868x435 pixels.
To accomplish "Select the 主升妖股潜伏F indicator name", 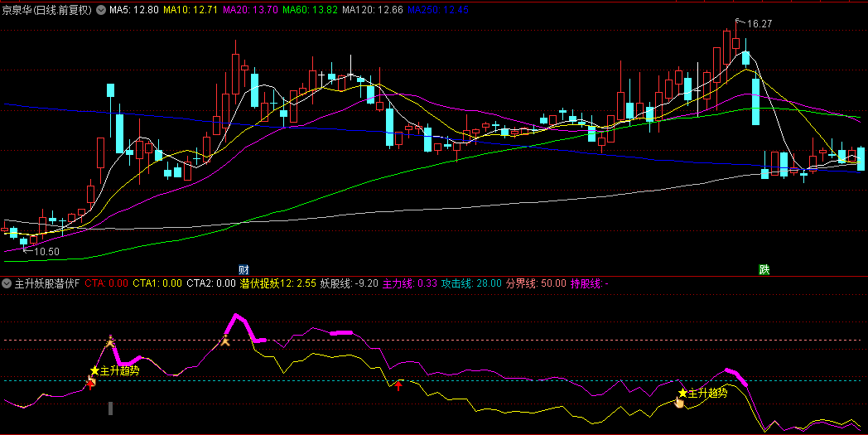I will click(x=47, y=283).
